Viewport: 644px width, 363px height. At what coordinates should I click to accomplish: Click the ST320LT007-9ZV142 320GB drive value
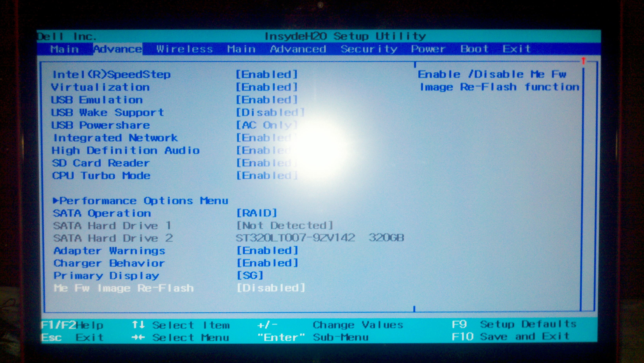click(320, 238)
